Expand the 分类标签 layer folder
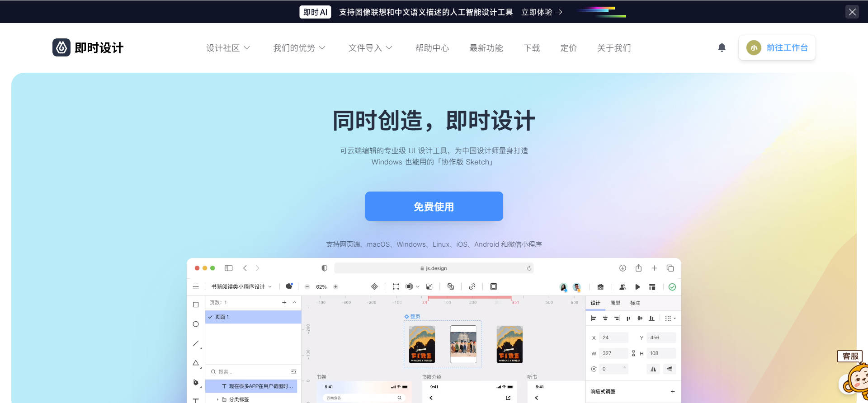The width and height of the screenshot is (868, 403). (217, 399)
